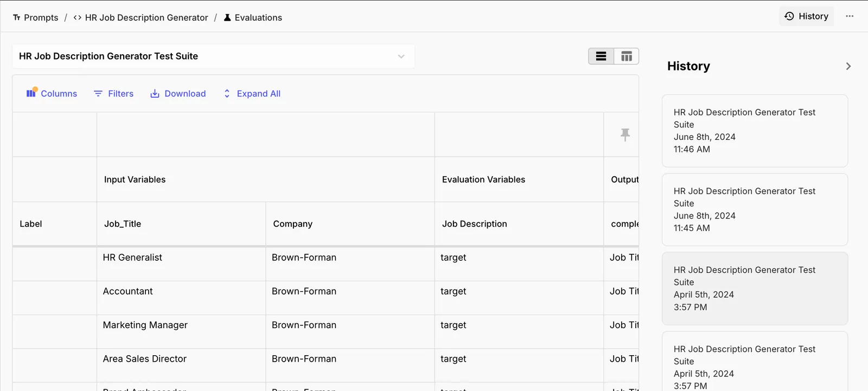Select the HR Generalist cell
The width and height of the screenshot is (868, 391).
pyautogui.click(x=181, y=264)
